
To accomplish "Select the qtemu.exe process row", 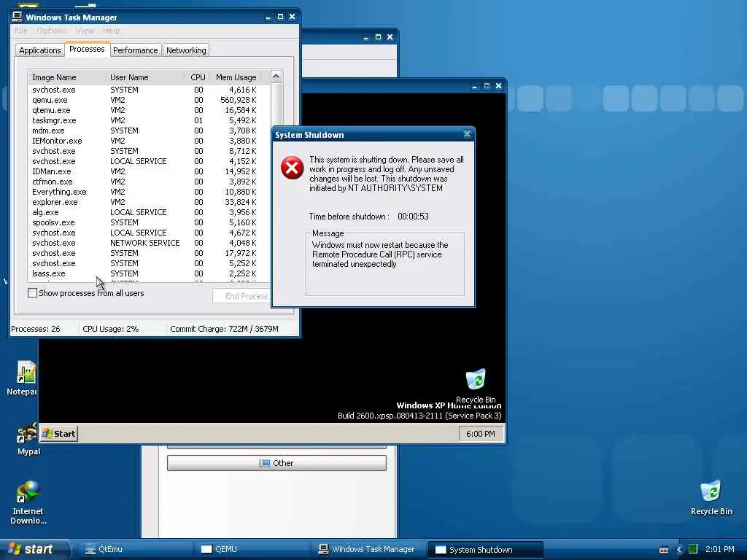I will coord(149,110).
